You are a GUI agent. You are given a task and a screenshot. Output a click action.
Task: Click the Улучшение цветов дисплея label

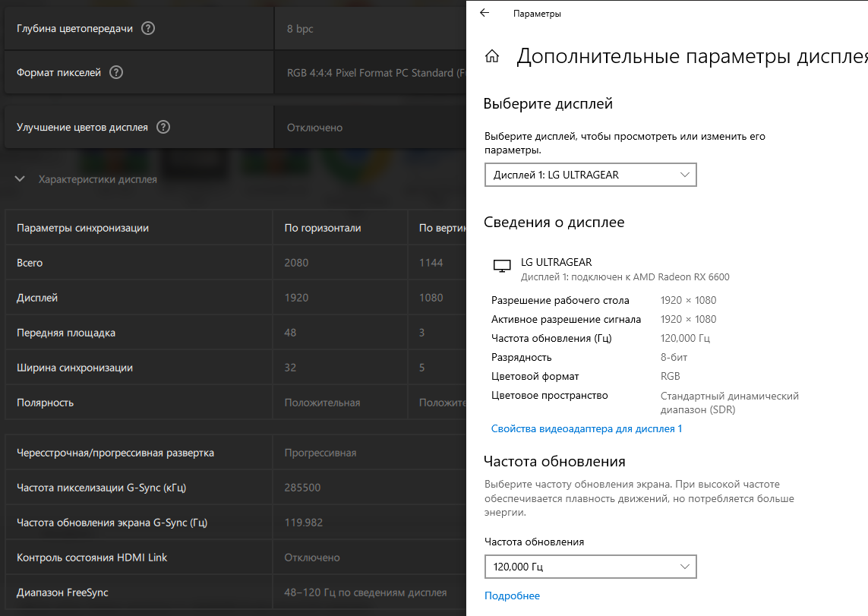coord(82,128)
